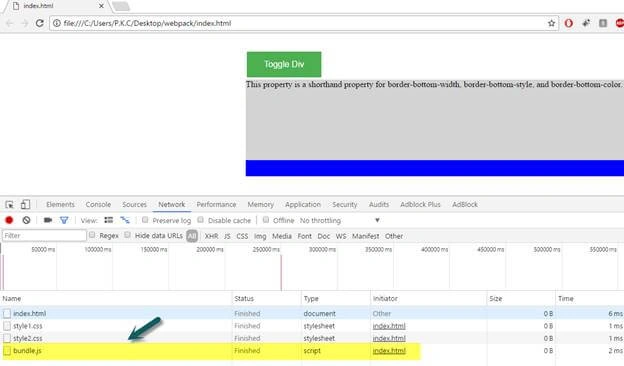
Task: Sort by the Status column header
Action: coord(266,298)
